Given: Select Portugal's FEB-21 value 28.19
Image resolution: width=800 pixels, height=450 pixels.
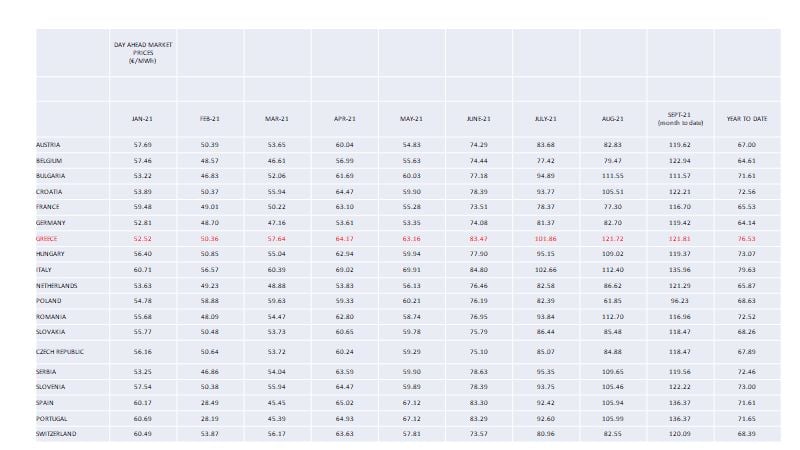Looking at the screenshot, I should (210, 419).
